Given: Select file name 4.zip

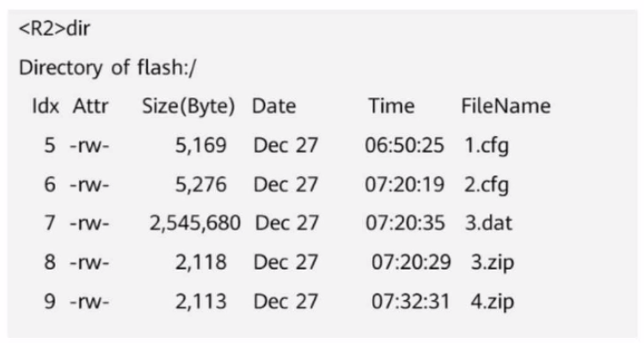Looking at the screenshot, I should 492,302.
